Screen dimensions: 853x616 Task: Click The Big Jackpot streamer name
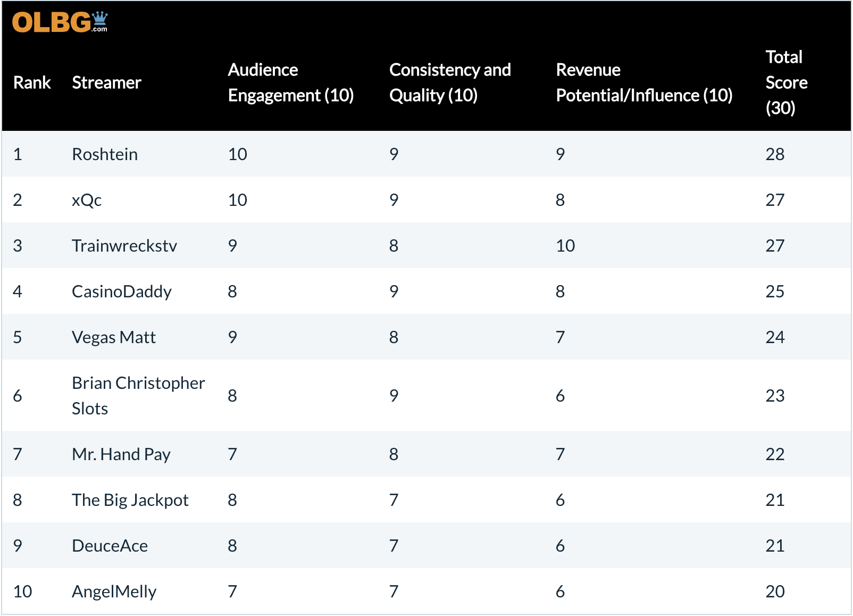pos(130,500)
